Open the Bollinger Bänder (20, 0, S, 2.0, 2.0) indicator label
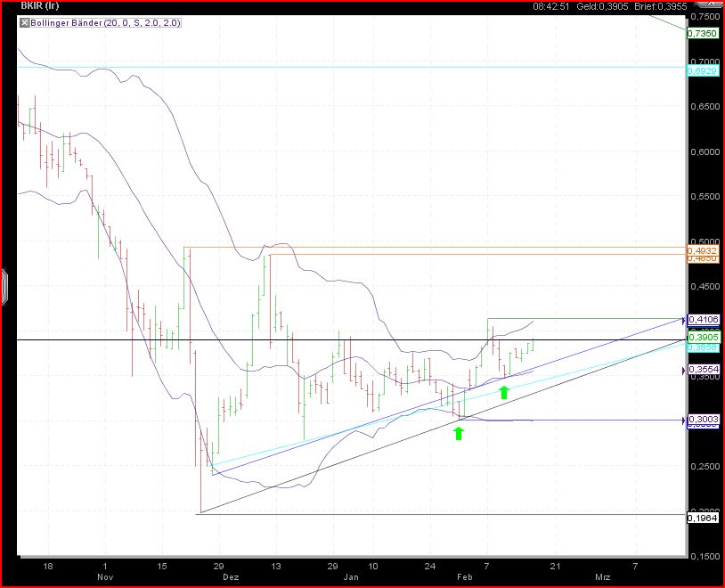This screenshot has width=725, height=588. pos(105,22)
